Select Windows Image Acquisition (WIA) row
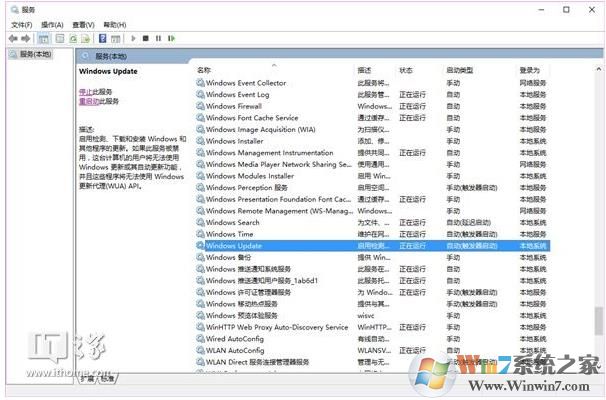 point(373,129)
